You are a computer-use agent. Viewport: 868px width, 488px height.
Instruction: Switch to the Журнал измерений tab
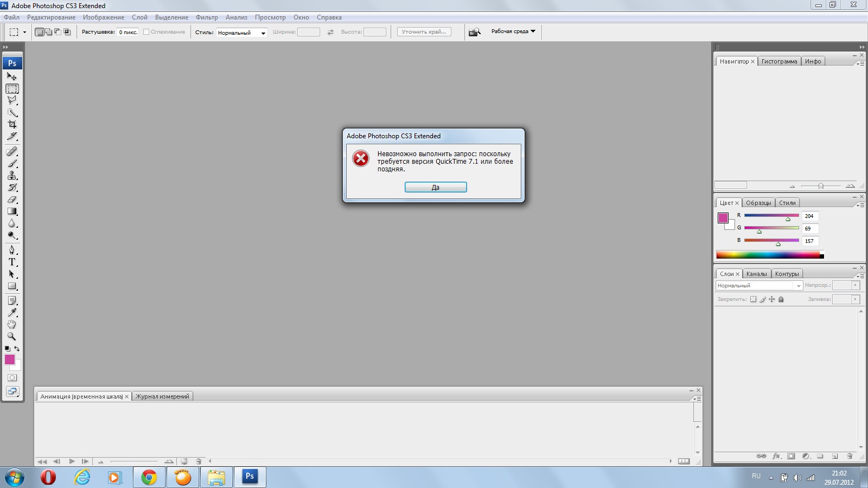coord(162,396)
